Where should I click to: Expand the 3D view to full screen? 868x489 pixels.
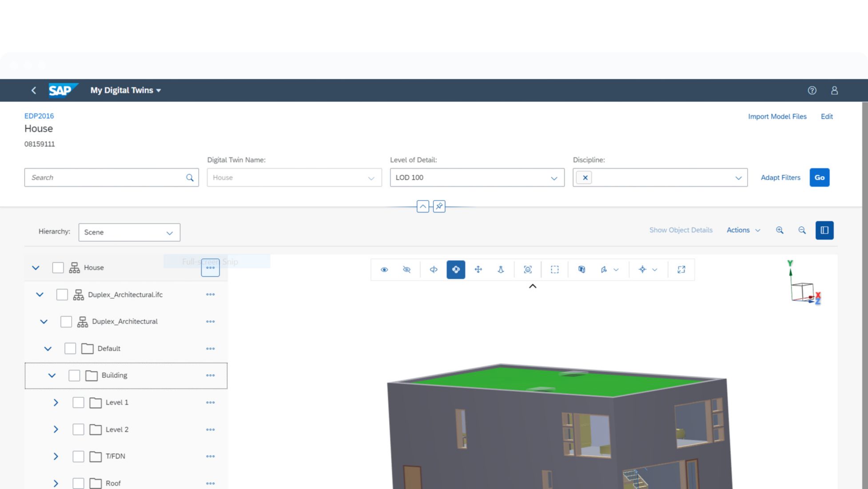(x=681, y=269)
